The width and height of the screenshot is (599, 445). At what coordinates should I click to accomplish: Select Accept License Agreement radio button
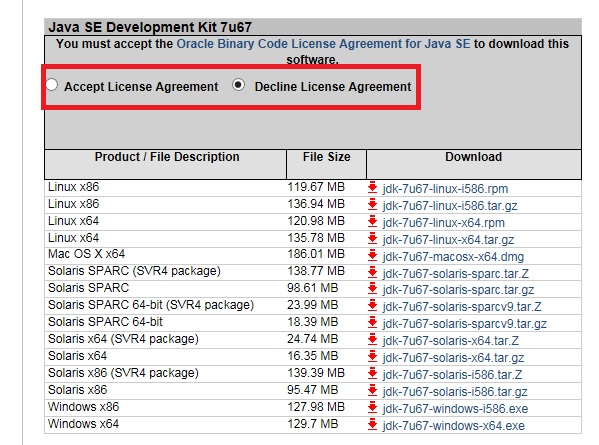click(x=52, y=85)
